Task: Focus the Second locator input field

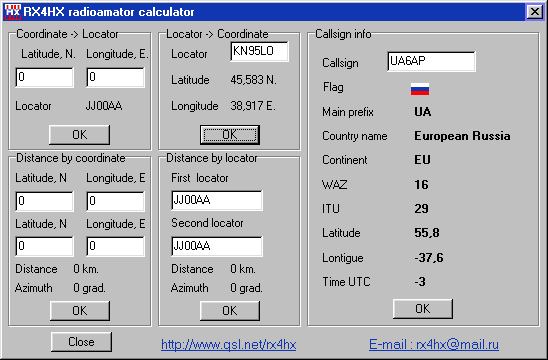Action: (x=217, y=246)
